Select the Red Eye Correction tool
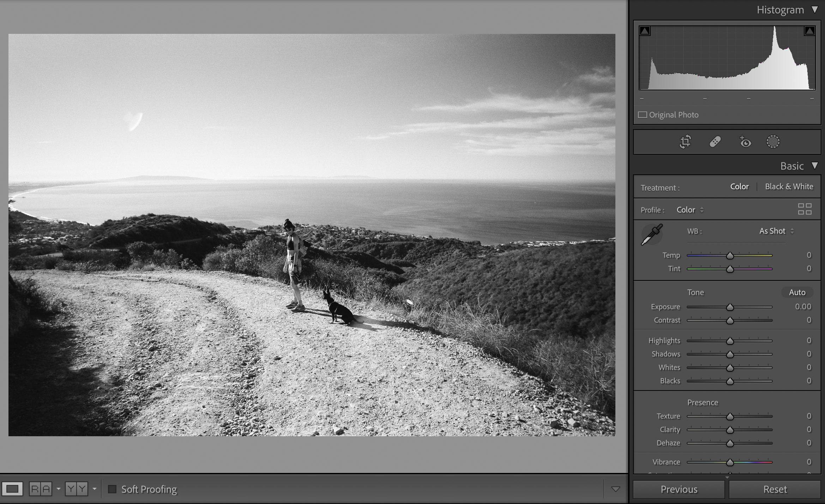Viewport: 825px width, 504px height. [745, 142]
